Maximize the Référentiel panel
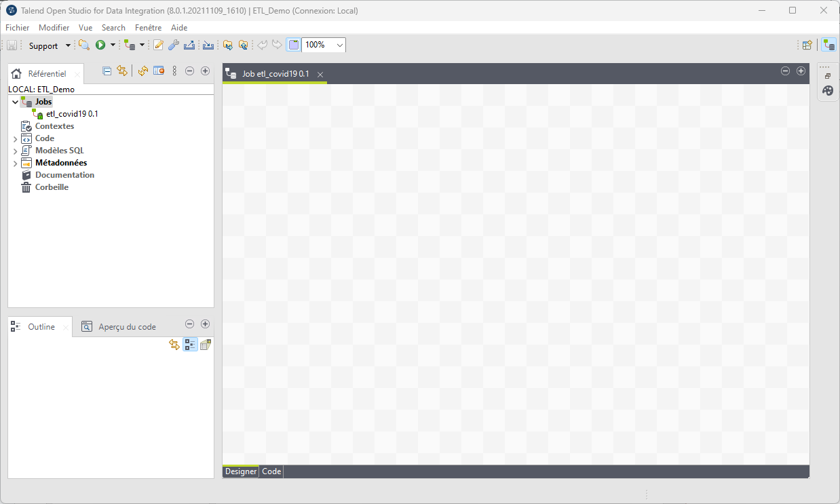The width and height of the screenshot is (840, 504). (x=205, y=71)
